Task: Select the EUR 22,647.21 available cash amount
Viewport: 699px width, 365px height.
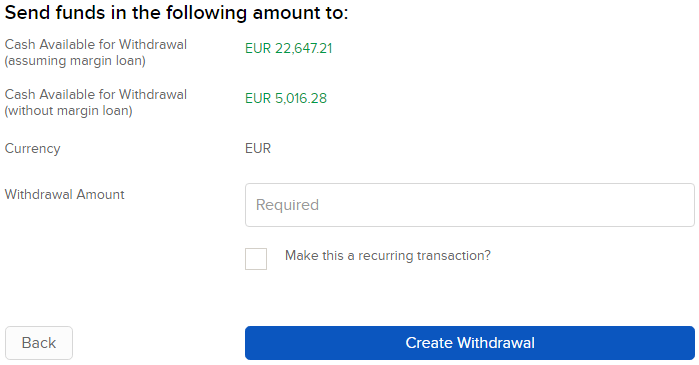Action: coord(288,48)
